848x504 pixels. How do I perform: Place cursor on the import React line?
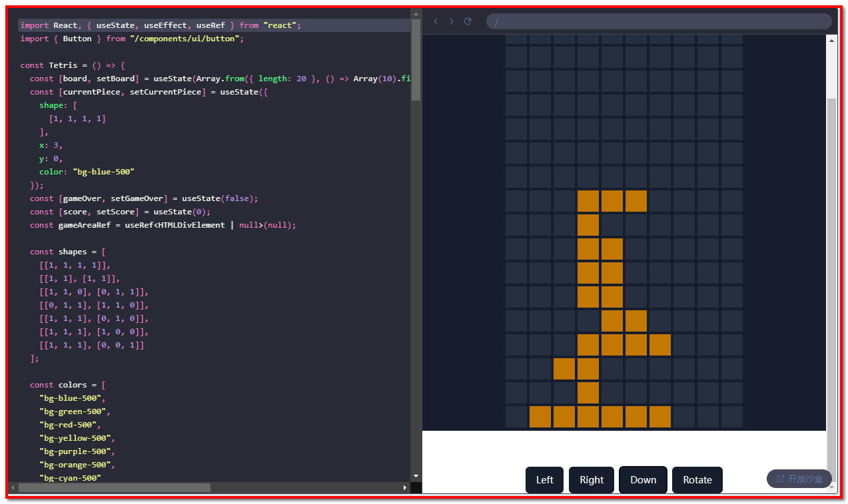tap(160, 25)
